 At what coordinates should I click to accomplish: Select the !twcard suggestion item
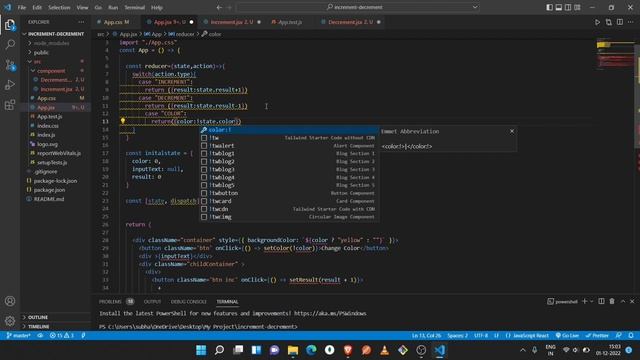pyautogui.click(x=289, y=201)
